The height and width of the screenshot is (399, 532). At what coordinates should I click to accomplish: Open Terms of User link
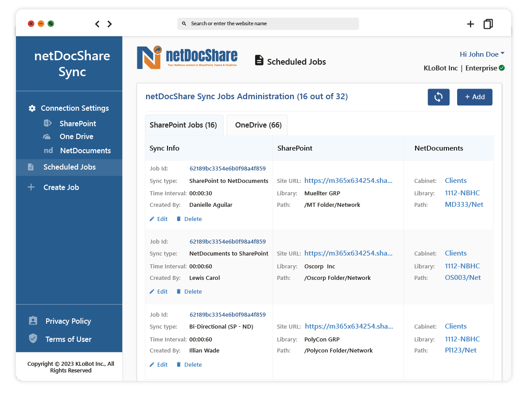[68, 339]
